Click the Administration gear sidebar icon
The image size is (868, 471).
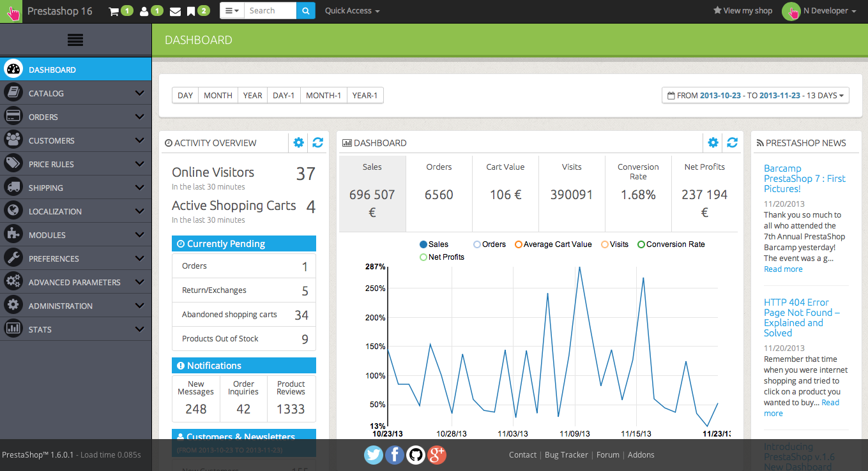[13, 306]
